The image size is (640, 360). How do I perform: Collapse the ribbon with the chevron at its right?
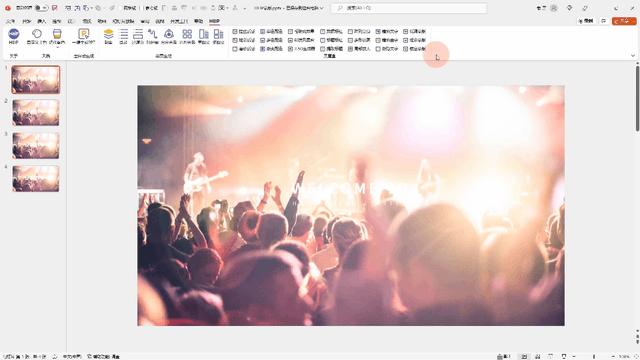(633, 56)
